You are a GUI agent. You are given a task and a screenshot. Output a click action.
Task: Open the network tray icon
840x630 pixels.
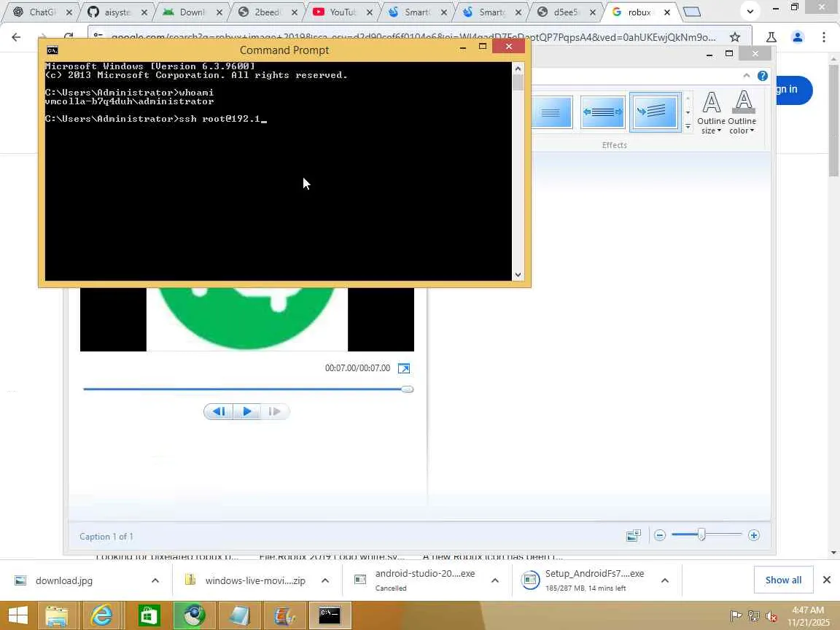pos(754,616)
